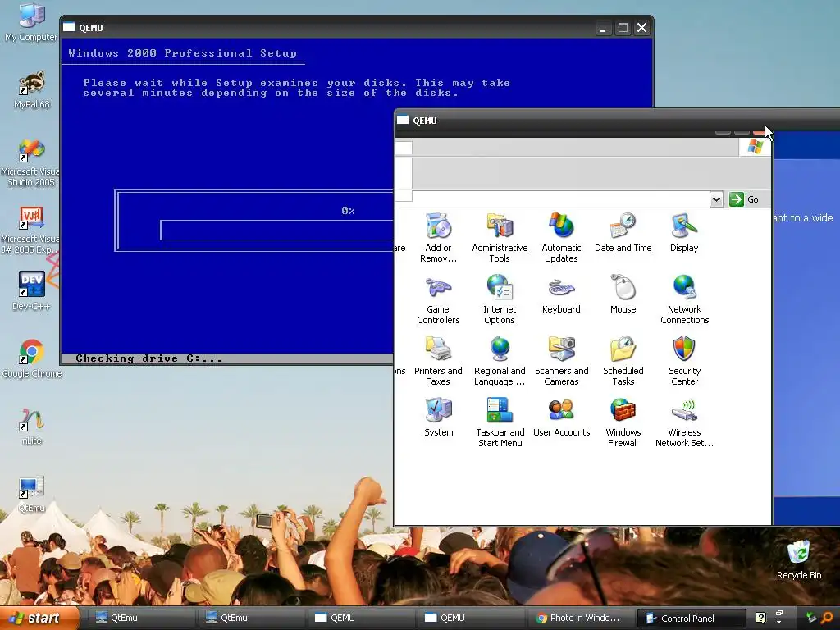840x630 pixels.
Task: Click inside the Control Panel address field
Action: (560, 199)
